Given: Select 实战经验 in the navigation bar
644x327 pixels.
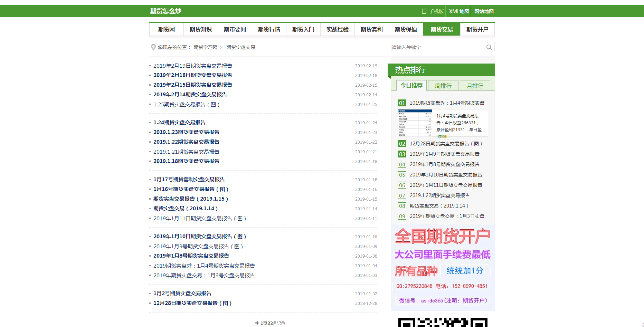Looking at the screenshot, I should point(338,29).
